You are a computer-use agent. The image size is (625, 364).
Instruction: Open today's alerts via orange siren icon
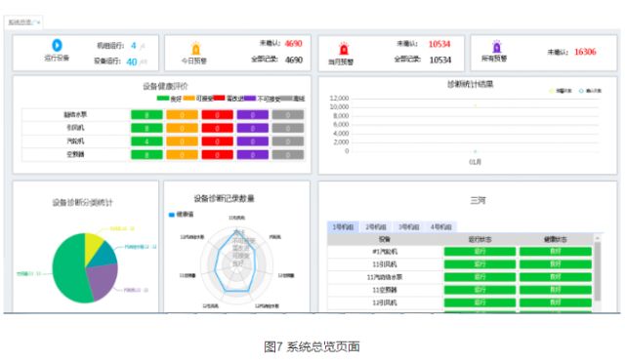pyautogui.click(x=195, y=49)
